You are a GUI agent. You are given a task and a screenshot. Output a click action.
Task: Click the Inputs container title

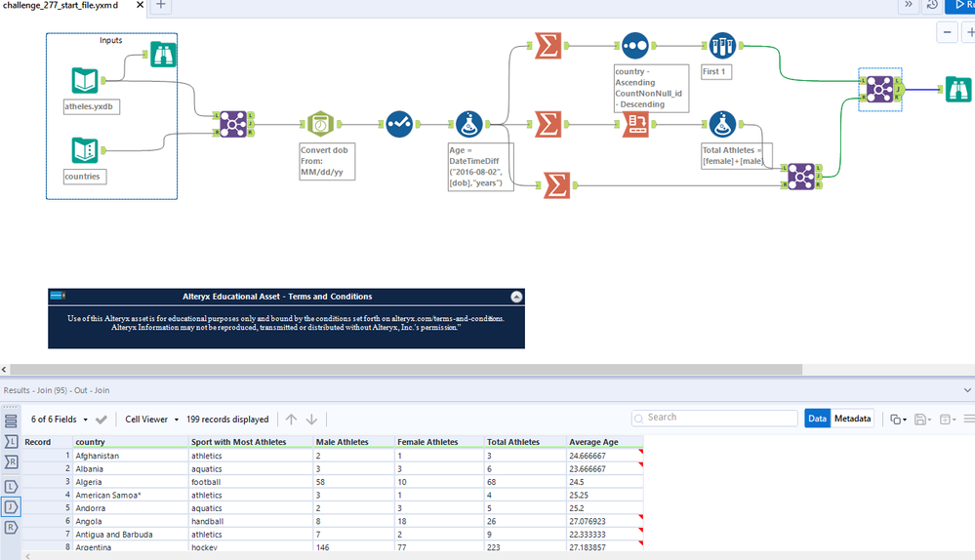click(110, 40)
